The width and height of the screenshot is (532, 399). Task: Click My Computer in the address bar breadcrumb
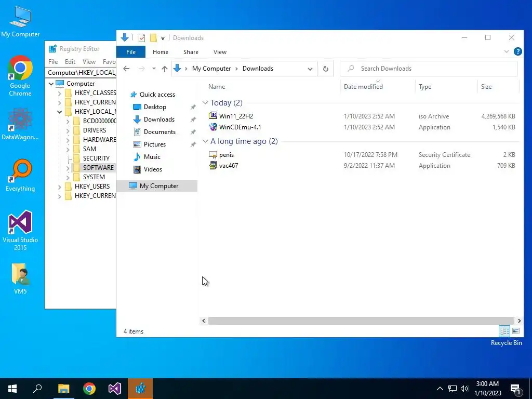click(x=211, y=69)
